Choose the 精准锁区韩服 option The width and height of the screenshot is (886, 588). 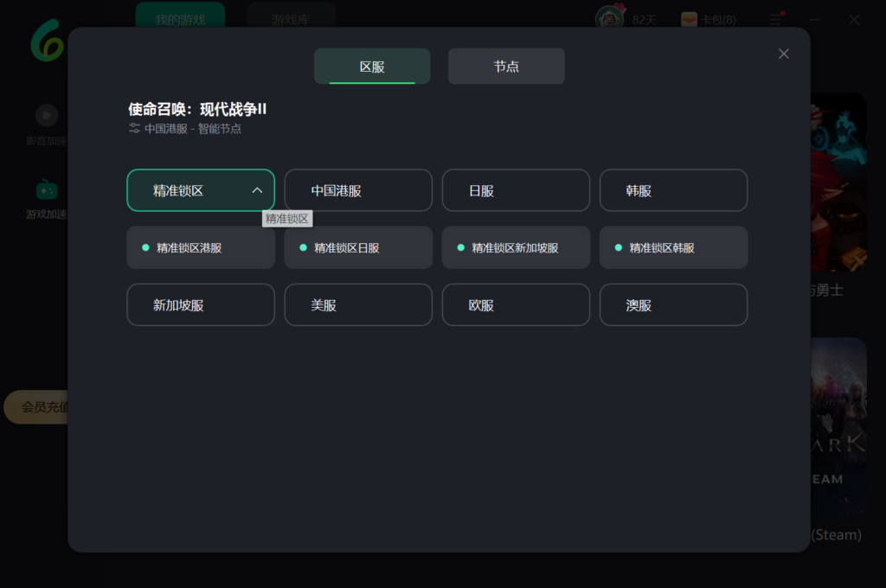pyautogui.click(x=673, y=247)
